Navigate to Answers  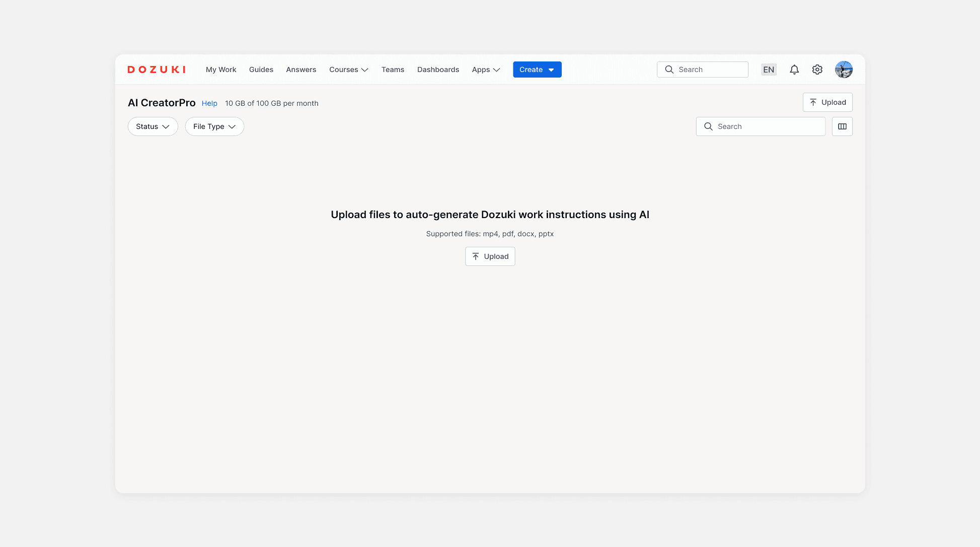301,70
